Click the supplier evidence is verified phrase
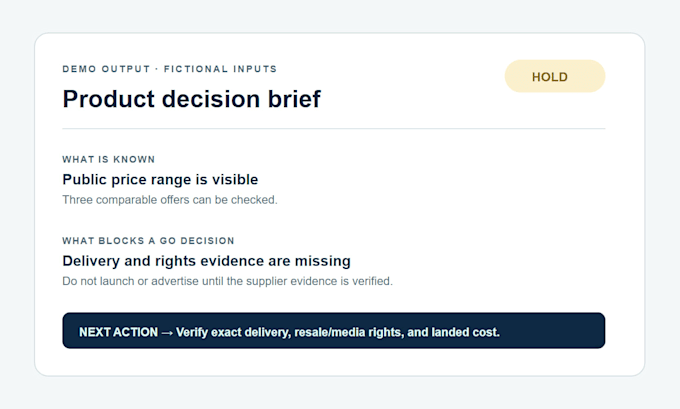The image size is (680, 409). tap(319, 281)
